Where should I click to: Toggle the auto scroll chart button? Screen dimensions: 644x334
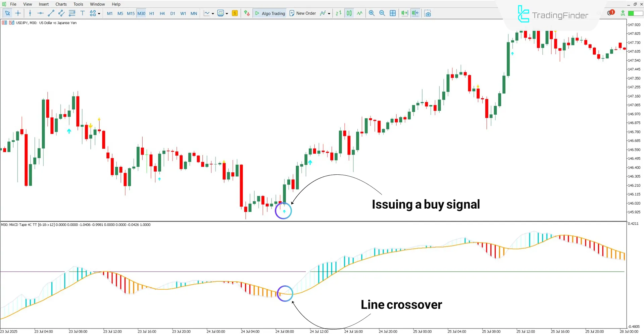(404, 13)
